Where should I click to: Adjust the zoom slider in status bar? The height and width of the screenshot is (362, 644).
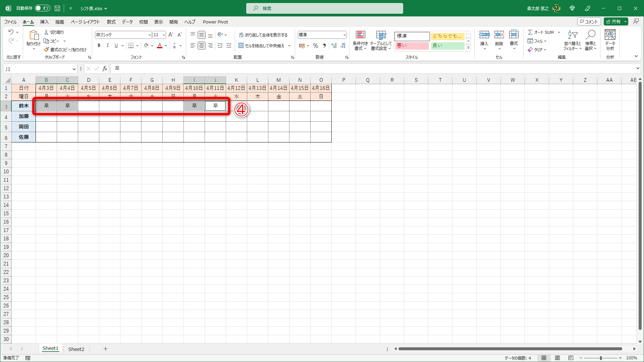[x=601, y=358]
